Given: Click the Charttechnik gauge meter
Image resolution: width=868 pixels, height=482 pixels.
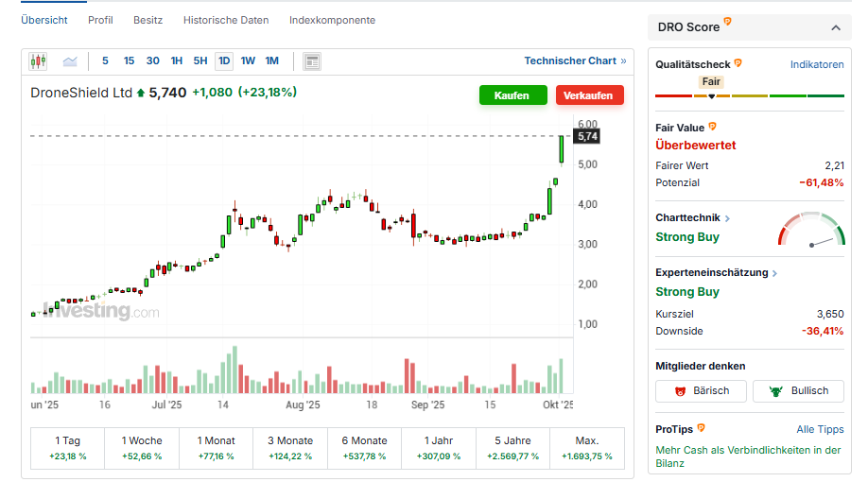Looking at the screenshot, I should (811, 232).
